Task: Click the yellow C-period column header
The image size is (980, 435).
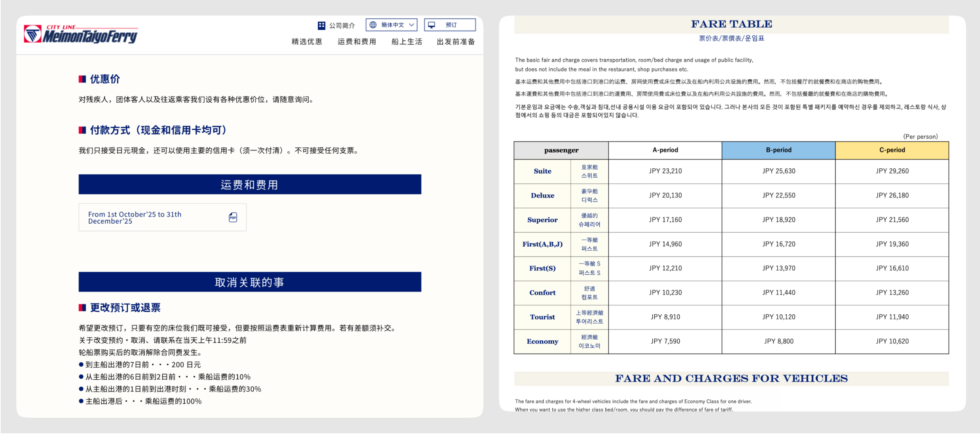Action: pos(891,150)
